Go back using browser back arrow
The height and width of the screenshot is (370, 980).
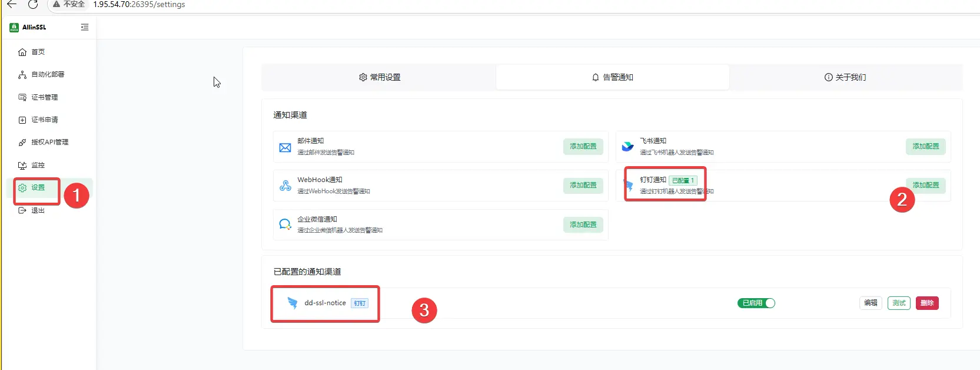(12, 5)
